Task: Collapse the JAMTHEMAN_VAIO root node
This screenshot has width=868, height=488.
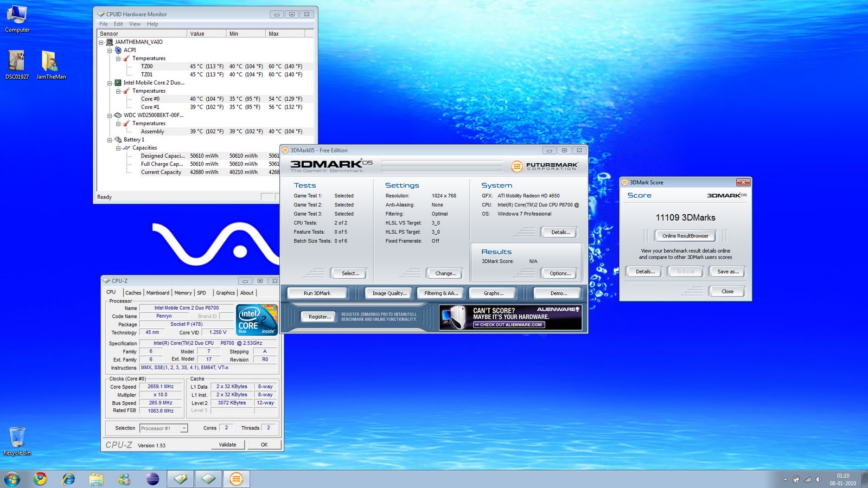Action: (x=101, y=42)
